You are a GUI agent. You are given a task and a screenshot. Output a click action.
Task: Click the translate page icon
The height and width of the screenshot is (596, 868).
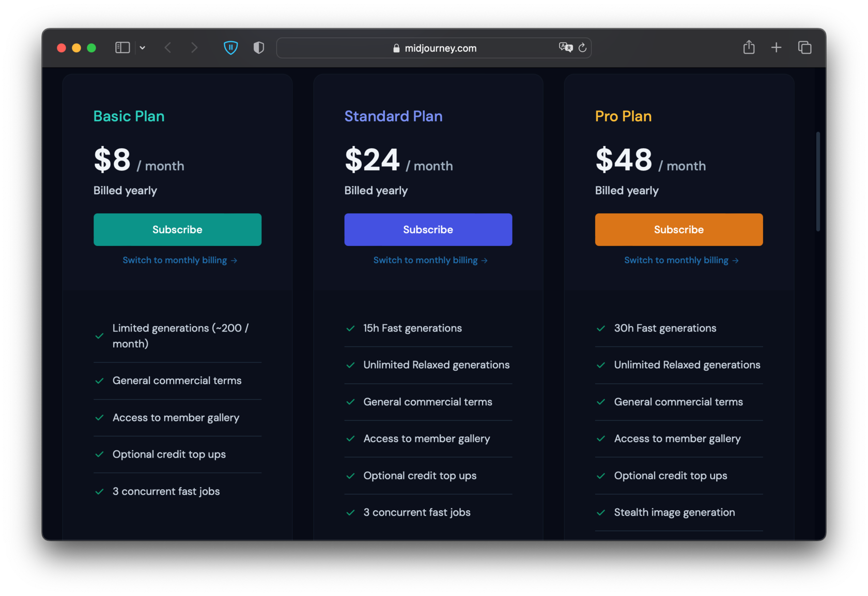[x=566, y=48]
